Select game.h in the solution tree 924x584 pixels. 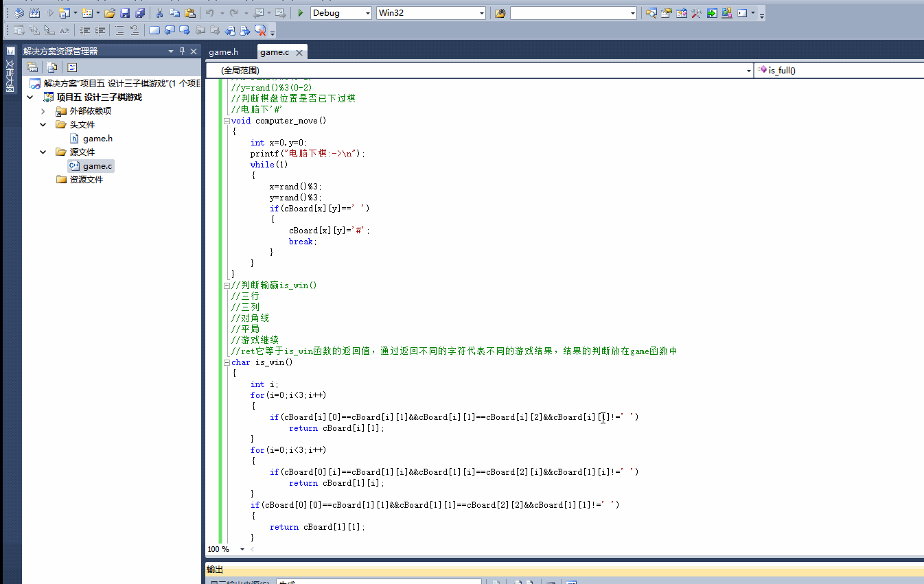point(97,139)
